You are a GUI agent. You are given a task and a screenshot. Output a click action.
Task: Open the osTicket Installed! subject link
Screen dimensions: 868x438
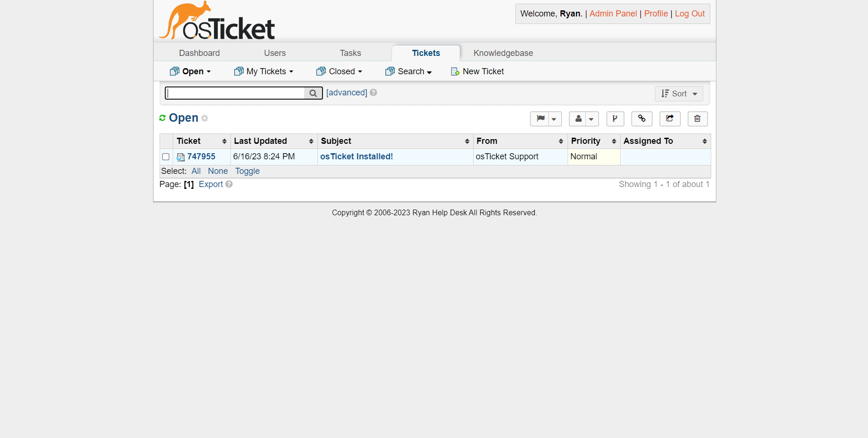[x=357, y=156]
